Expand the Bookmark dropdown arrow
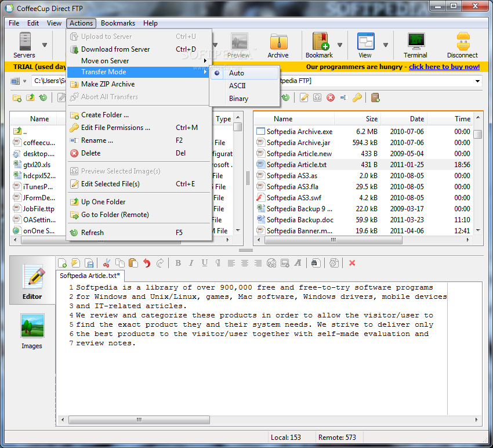 (340, 45)
